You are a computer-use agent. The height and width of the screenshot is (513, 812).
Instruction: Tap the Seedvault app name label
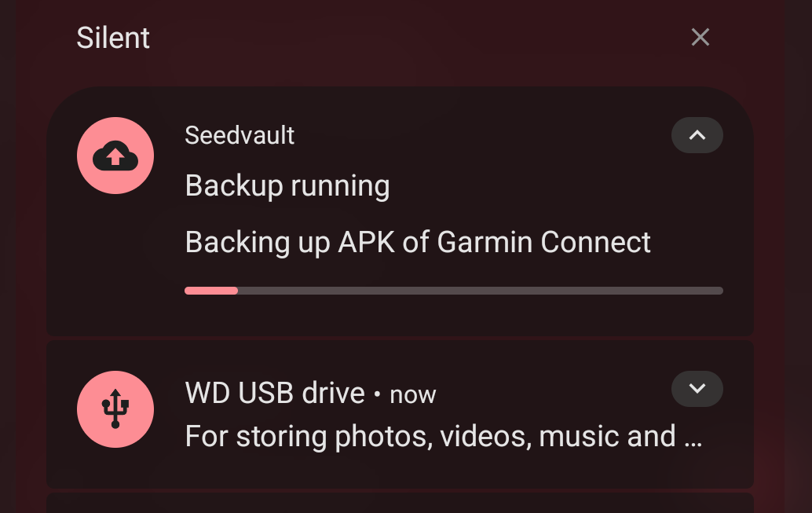click(239, 135)
